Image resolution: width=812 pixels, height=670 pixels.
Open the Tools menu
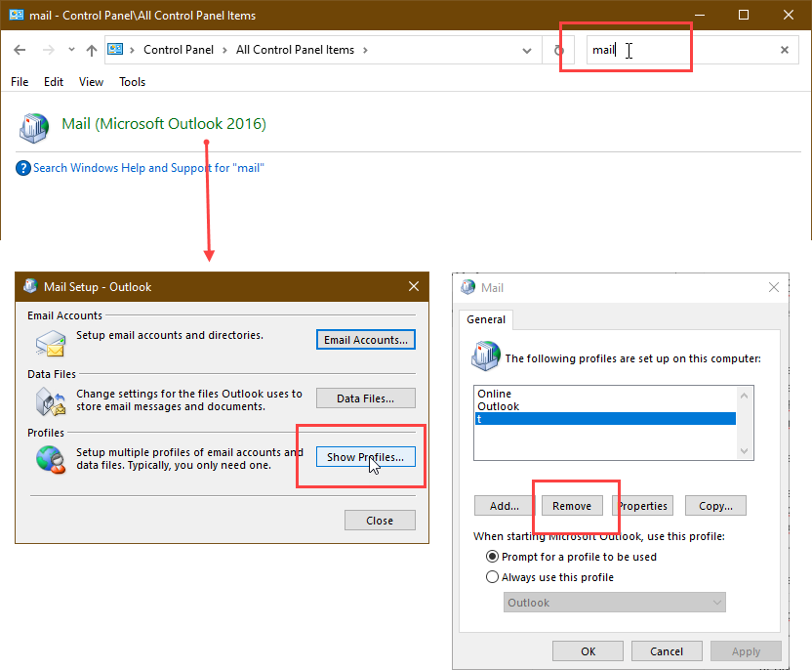pos(132,82)
